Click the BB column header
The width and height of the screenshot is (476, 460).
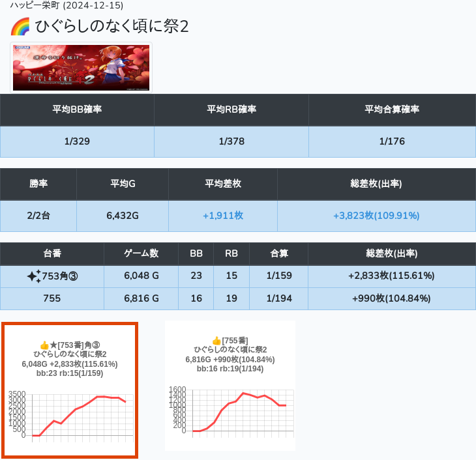point(196,253)
